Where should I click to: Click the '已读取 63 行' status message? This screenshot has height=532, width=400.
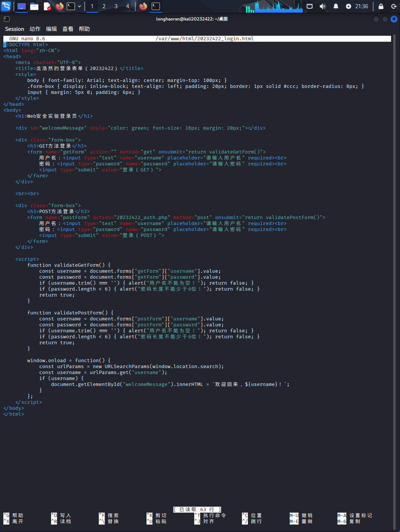197,510
